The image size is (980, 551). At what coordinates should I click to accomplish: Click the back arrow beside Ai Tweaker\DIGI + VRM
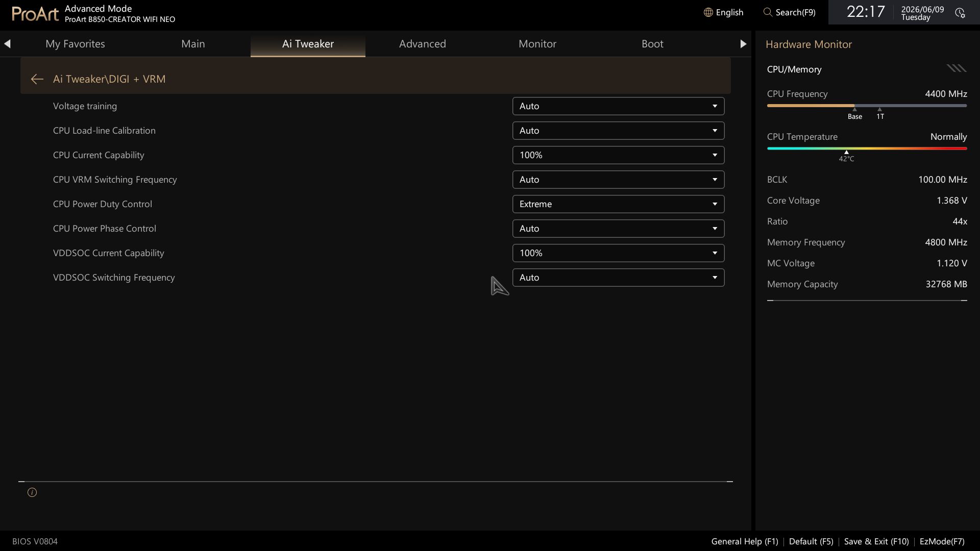(x=37, y=79)
